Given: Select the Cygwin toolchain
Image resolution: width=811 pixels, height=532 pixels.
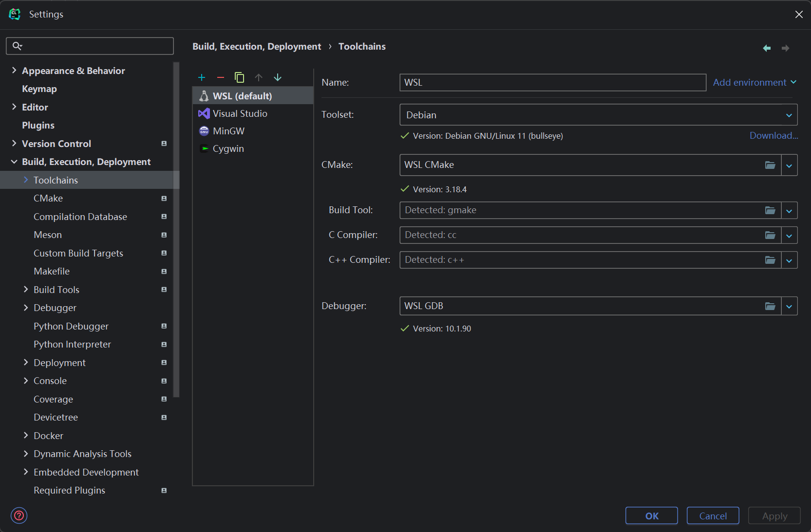Looking at the screenshot, I should coord(253,148).
